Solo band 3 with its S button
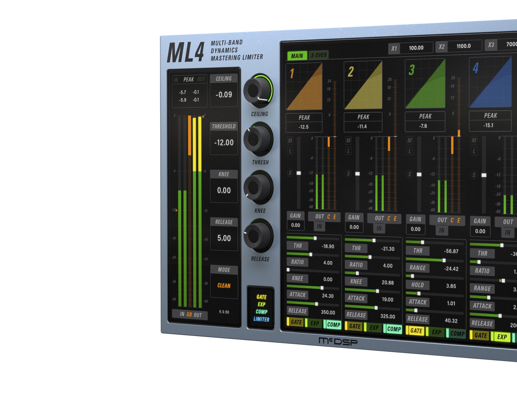This screenshot has height=420, width=517. [x=410, y=174]
